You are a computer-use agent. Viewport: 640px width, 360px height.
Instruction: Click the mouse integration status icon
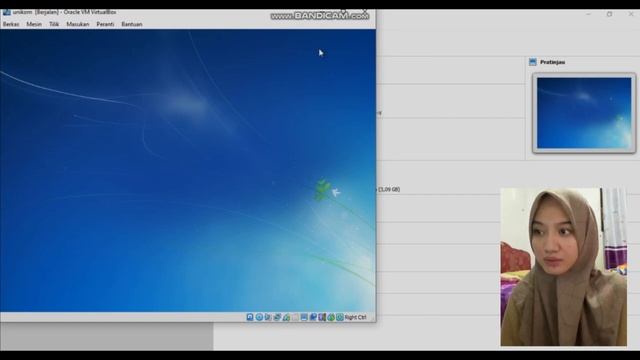pyautogui.click(x=331, y=317)
